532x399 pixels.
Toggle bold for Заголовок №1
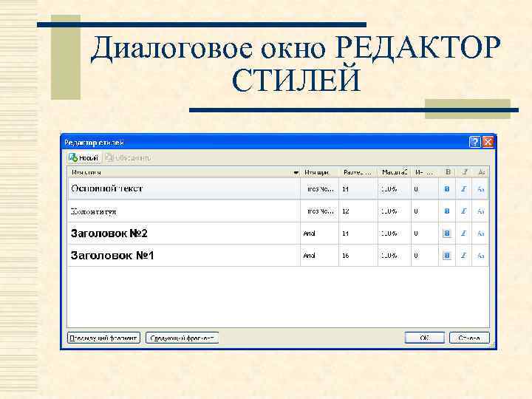click(x=447, y=255)
